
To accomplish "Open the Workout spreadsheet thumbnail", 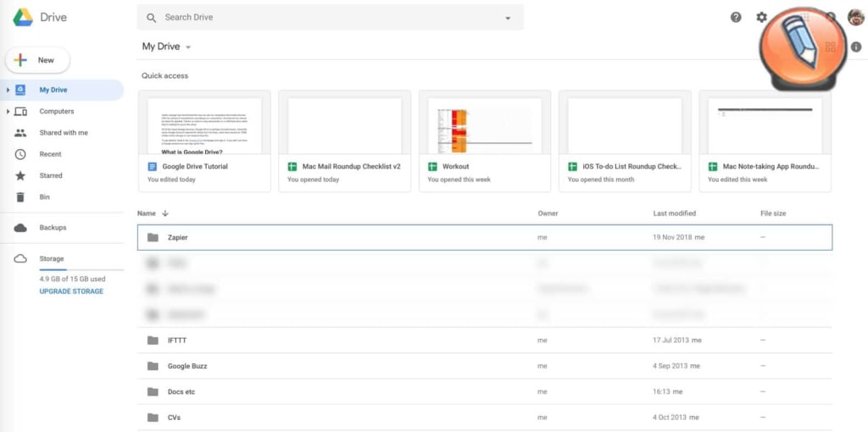I will (x=485, y=126).
